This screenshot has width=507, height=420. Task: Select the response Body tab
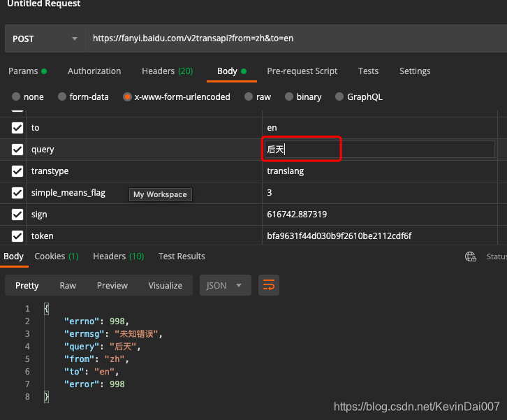pos(13,256)
